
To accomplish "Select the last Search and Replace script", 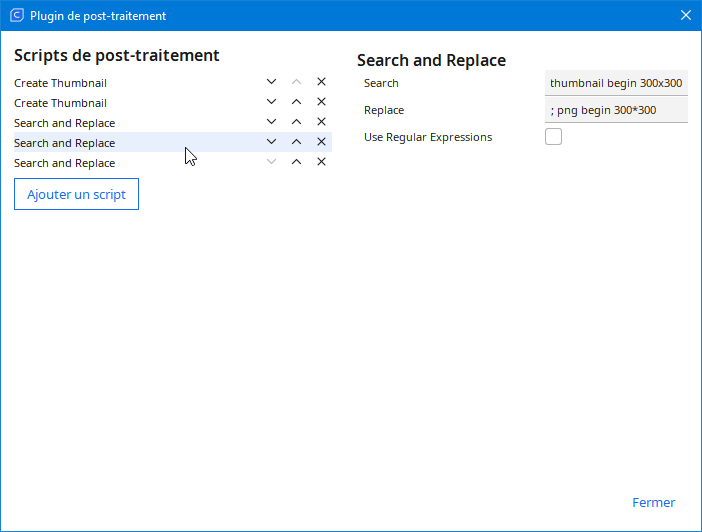I will (x=64, y=163).
